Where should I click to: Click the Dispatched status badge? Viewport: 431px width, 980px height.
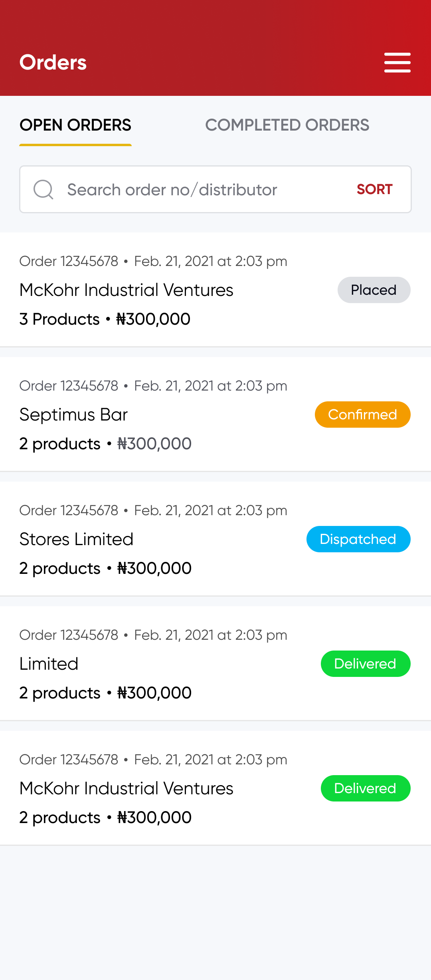358,539
